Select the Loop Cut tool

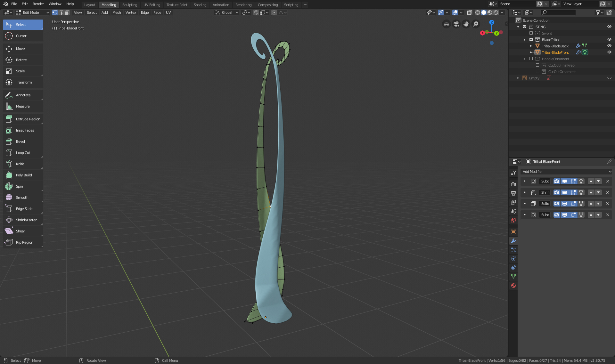(23, 153)
